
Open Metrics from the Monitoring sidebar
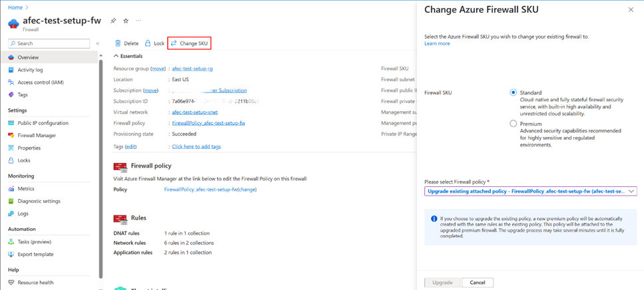26,189
